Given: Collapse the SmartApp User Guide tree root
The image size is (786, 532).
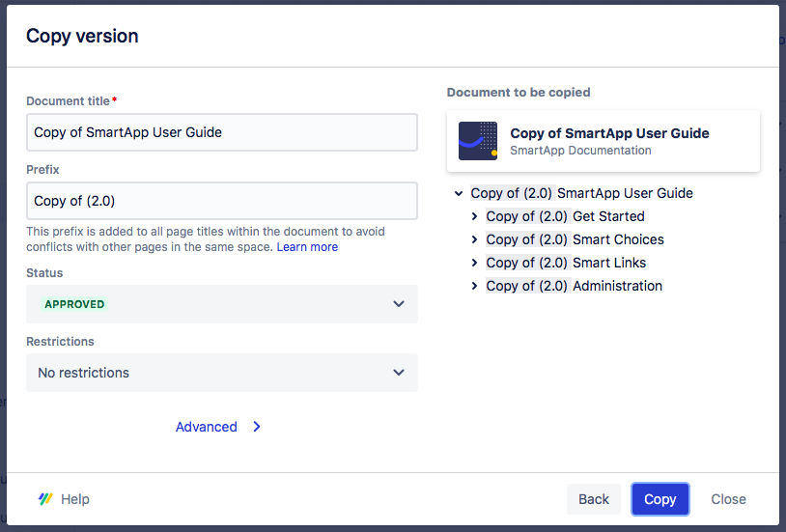Looking at the screenshot, I should (x=459, y=193).
